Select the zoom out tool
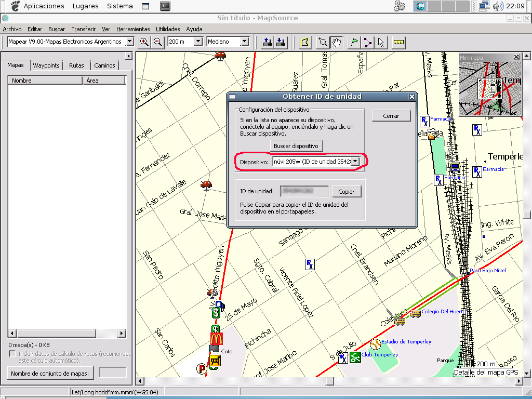This screenshot has height=399, width=532. 157,42
